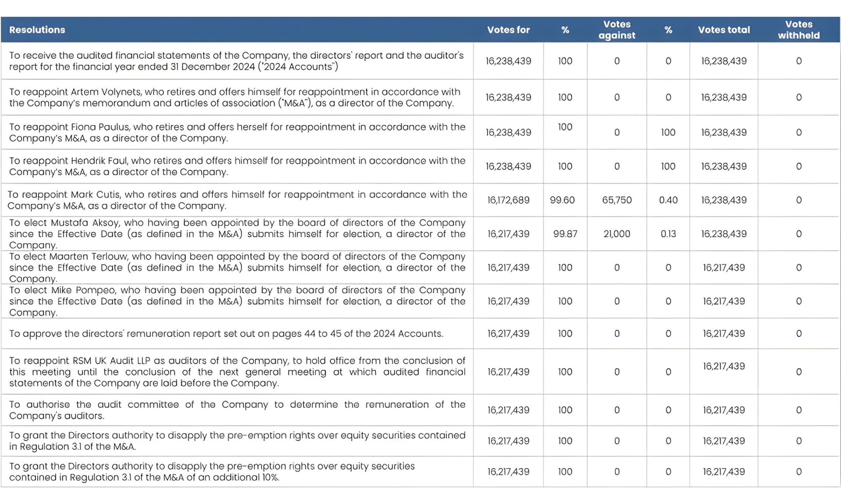Screen dimensions: 841x504
Task: Click the Hendrik Faul reappointment resolution
Action: (237, 166)
